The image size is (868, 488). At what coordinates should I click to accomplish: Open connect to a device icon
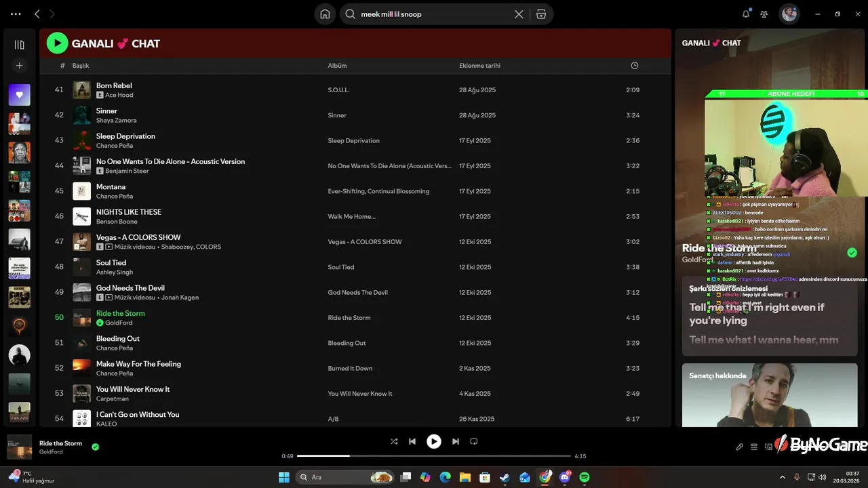[768, 447]
